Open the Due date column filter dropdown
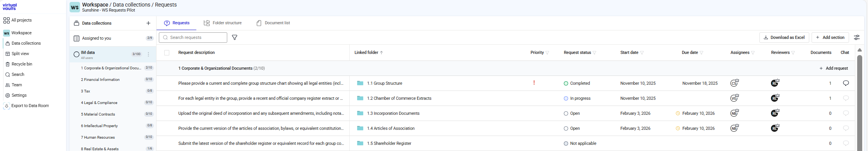 (701, 53)
